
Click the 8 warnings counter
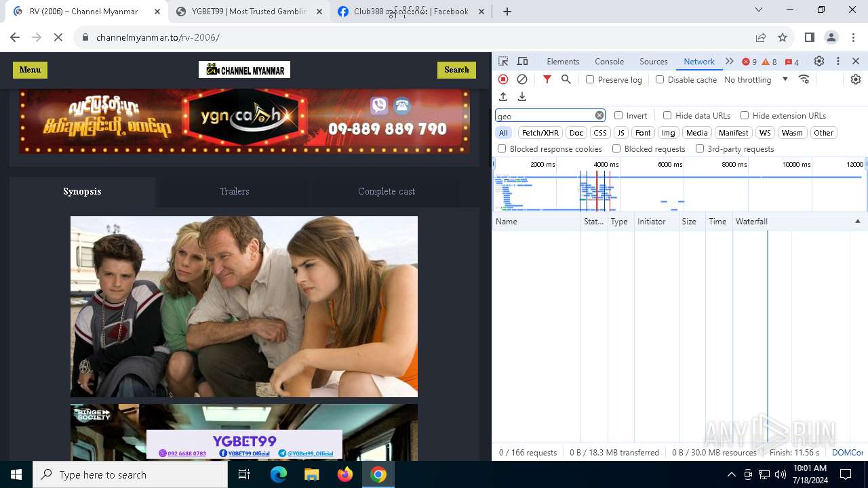770,62
